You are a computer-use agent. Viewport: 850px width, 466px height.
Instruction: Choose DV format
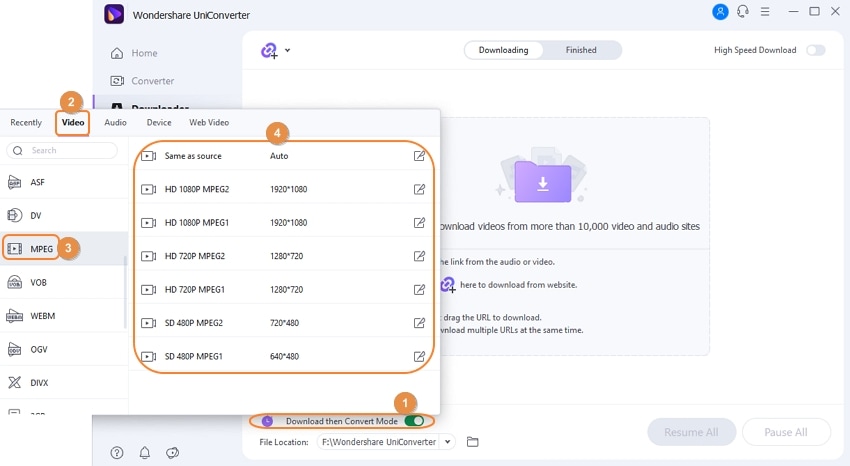63,216
